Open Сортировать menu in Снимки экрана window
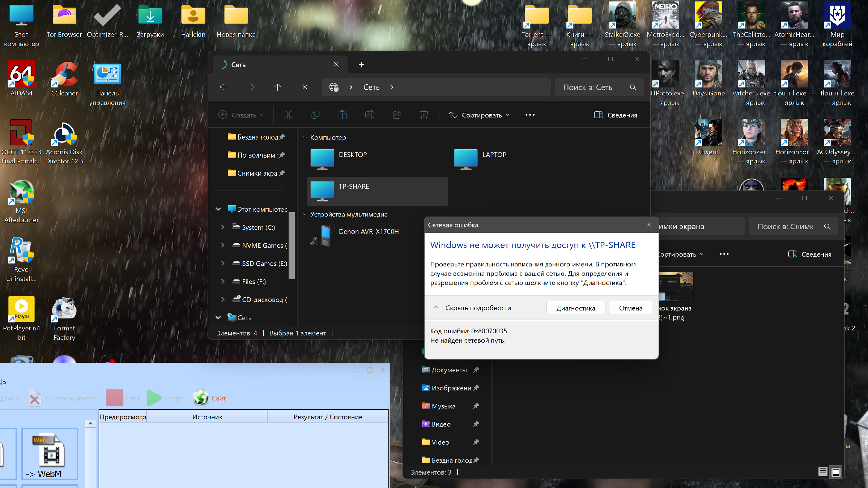This screenshot has height=488, width=868. pos(681,254)
